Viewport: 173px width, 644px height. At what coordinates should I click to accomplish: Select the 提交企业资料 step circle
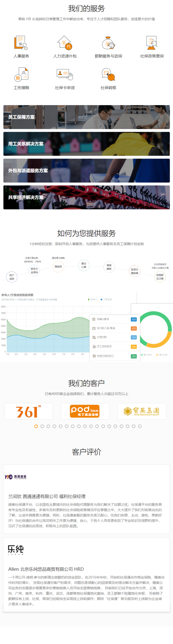[x=34, y=270]
